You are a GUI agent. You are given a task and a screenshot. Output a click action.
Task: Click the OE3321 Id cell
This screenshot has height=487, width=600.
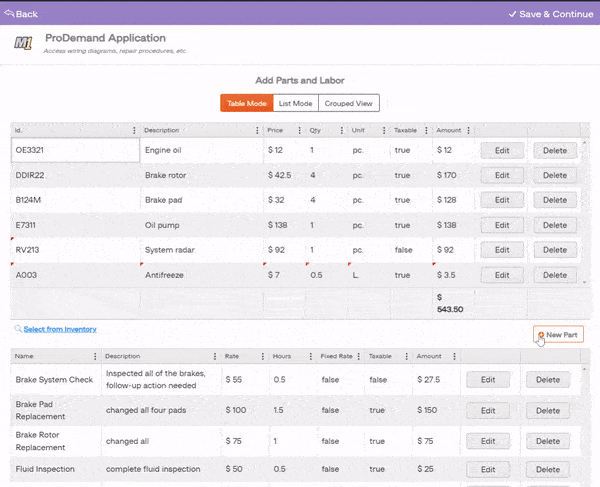coord(75,150)
